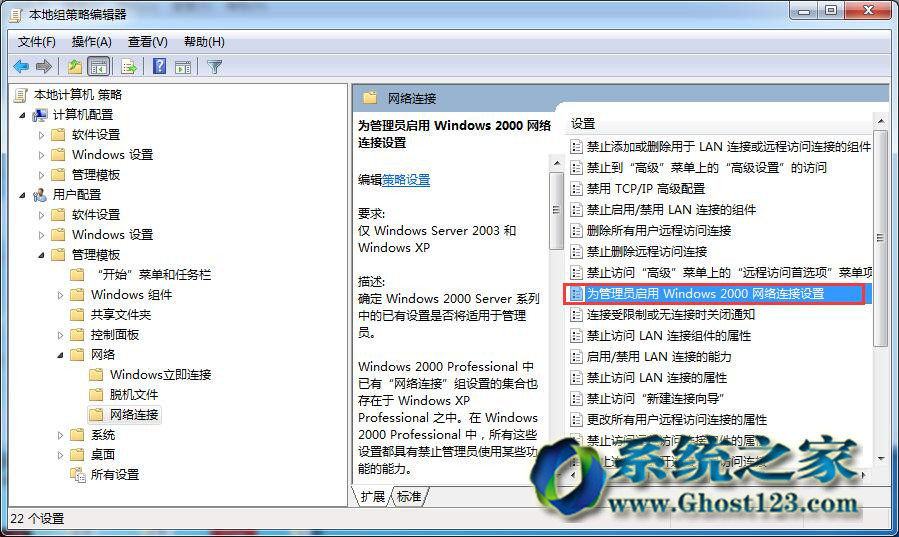
Task: Select the 网络连接 tree item
Action: point(134,414)
